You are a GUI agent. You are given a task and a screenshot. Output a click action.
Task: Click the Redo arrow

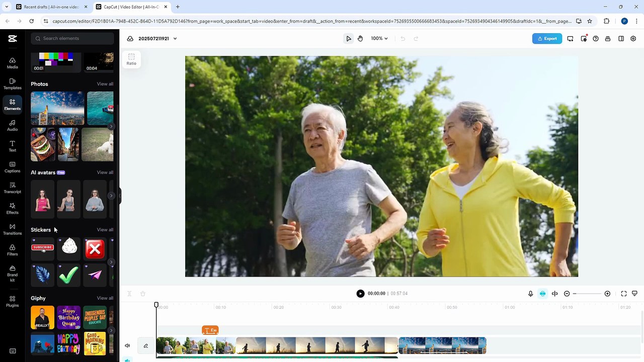click(x=416, y=39)
